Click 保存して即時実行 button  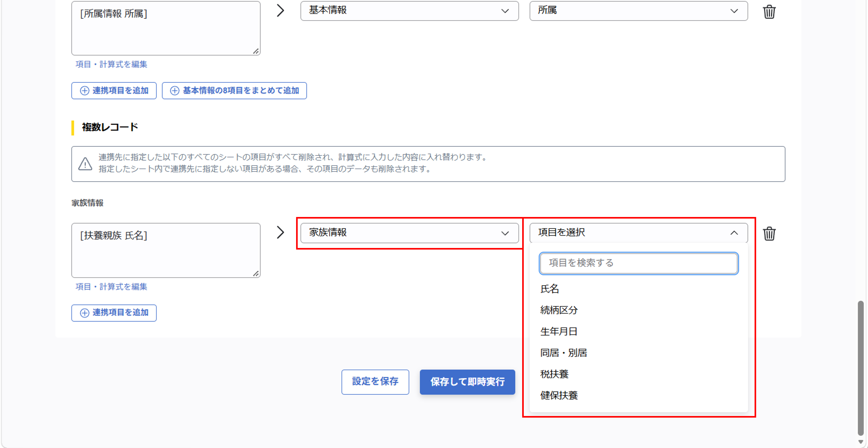tap(467, 382)
